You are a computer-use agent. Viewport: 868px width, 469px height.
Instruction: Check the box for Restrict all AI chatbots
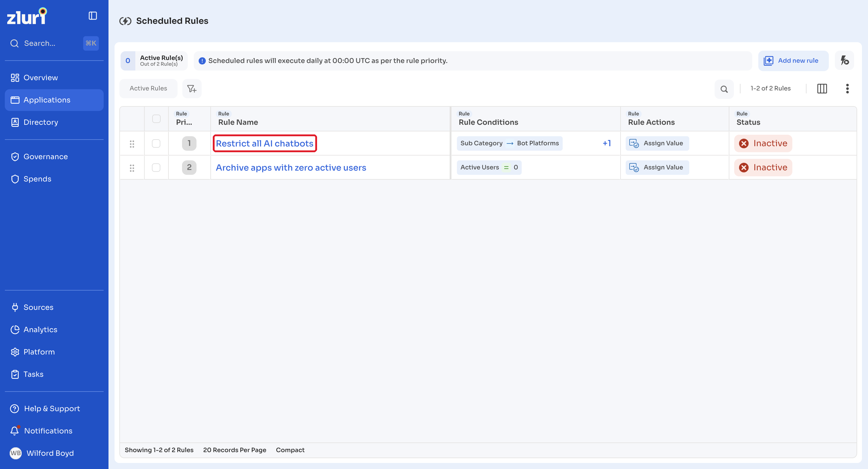pos(156,143)
